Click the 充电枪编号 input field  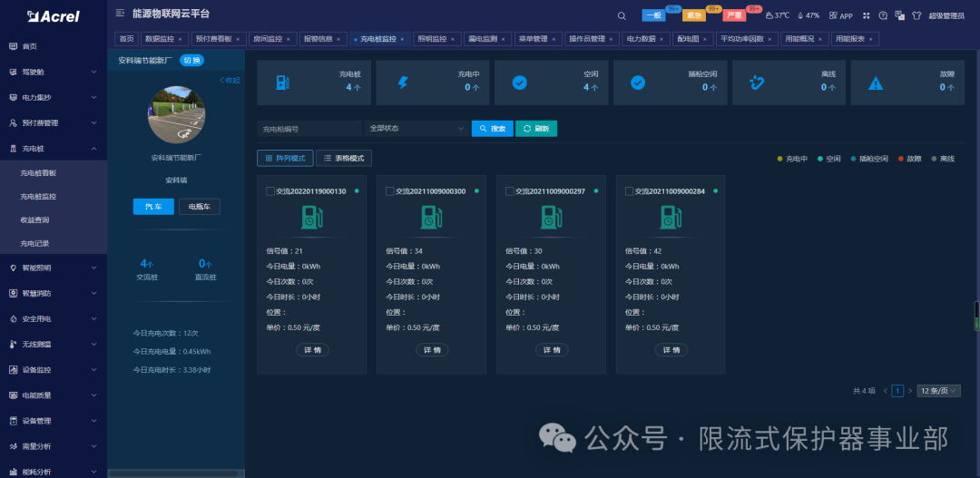[309, 129]
